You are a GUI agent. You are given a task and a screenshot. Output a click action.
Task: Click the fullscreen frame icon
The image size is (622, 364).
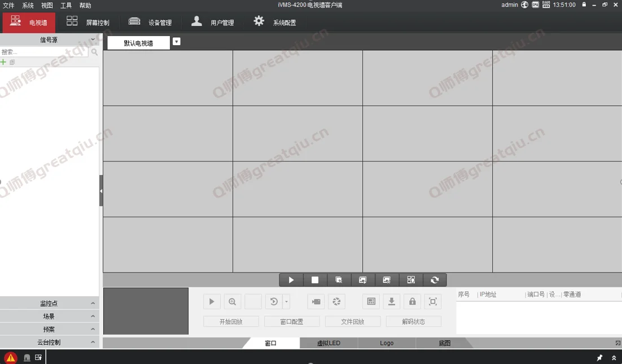(433, 302)
